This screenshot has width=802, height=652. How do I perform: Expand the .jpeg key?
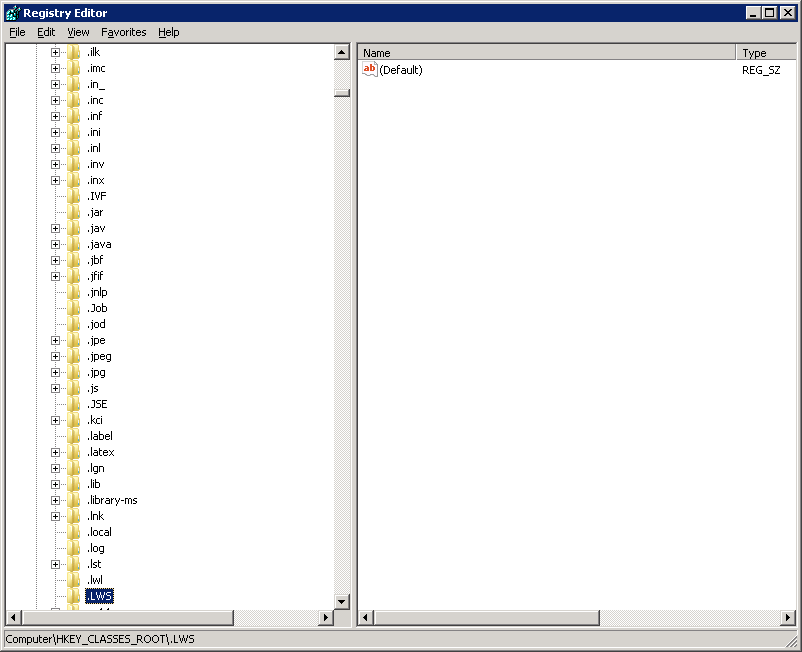[55, 356]
